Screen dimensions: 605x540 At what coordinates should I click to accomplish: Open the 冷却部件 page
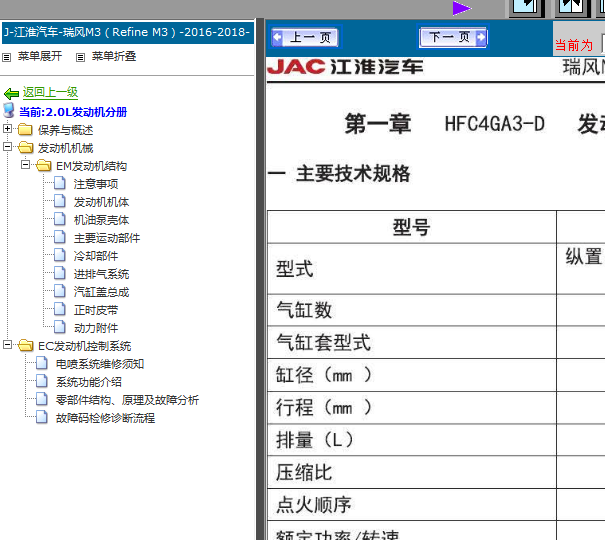96,256
